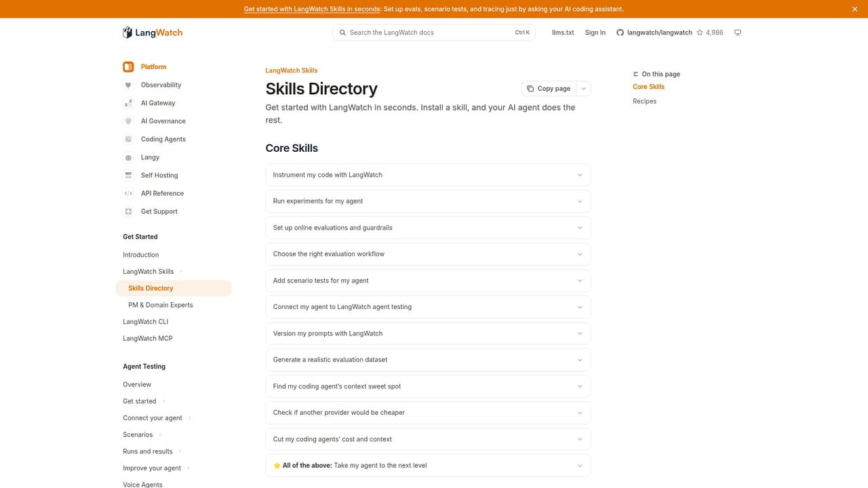Open the Observability sidebar icon
The height and width of the screenshot is (488, 868).
click(x=128, y=85)
